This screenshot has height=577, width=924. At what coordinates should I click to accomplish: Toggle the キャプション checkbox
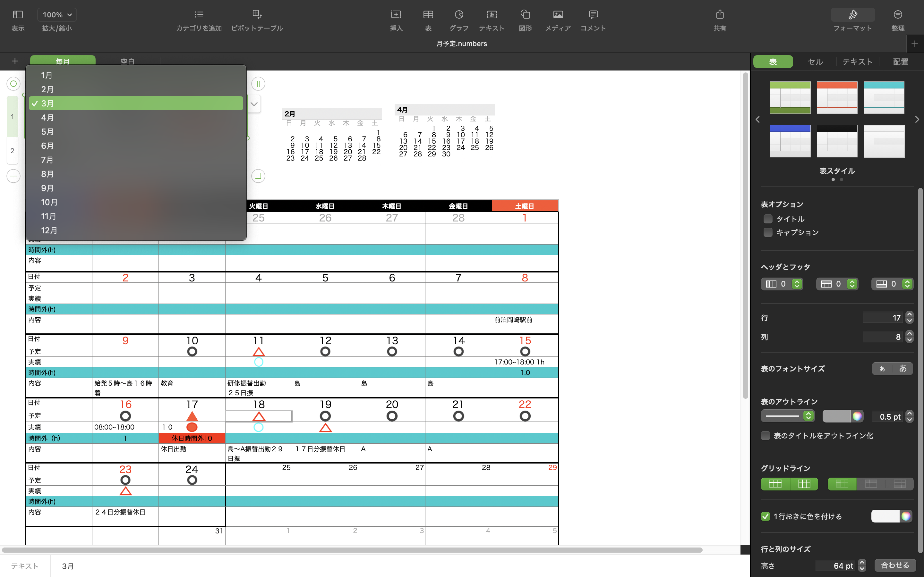[768, 232]
